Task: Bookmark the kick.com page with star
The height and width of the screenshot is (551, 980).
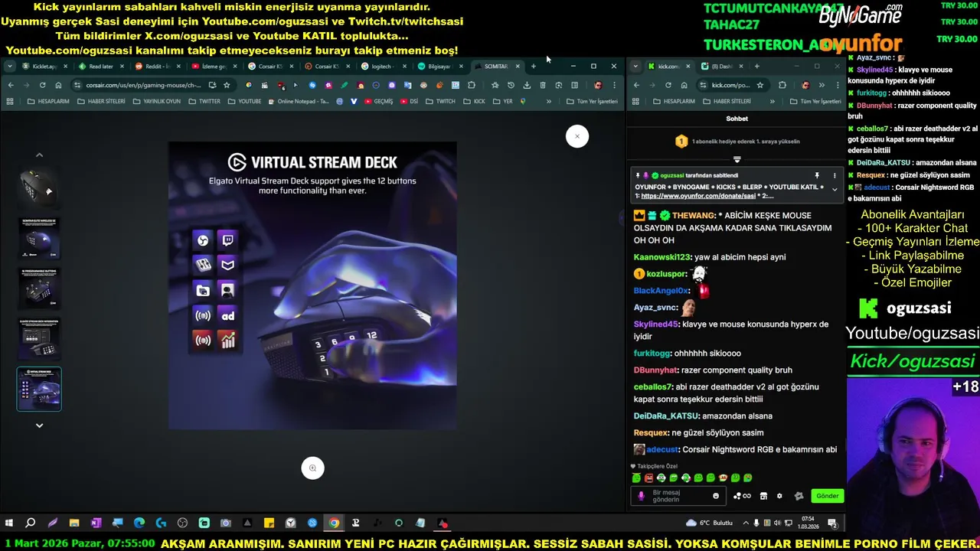Action: point(759,85)
